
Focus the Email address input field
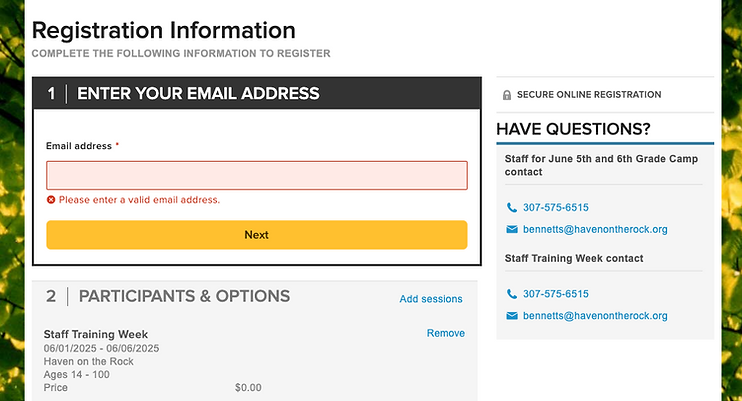coord(256,175)
